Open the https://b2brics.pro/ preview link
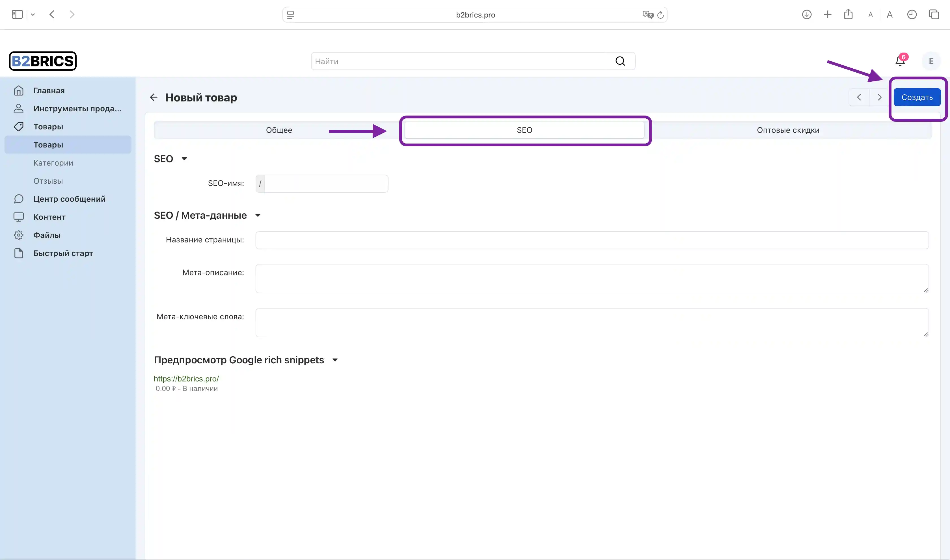This screenshot has height=560, width=950. (186, 379)
